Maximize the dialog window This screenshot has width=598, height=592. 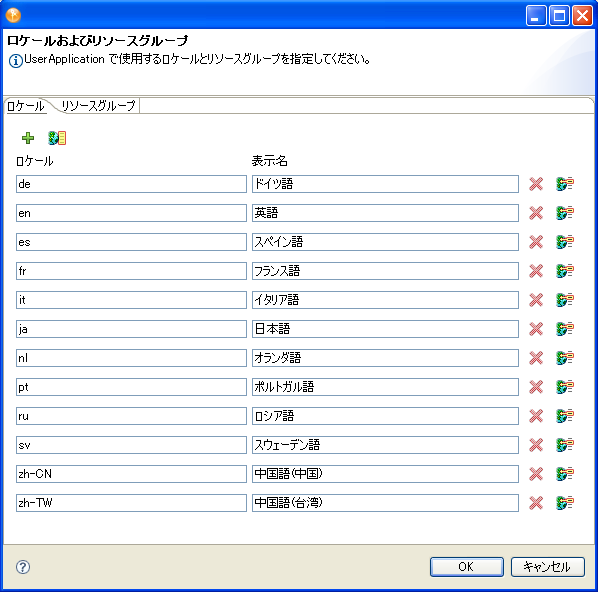tap(559, 16)
